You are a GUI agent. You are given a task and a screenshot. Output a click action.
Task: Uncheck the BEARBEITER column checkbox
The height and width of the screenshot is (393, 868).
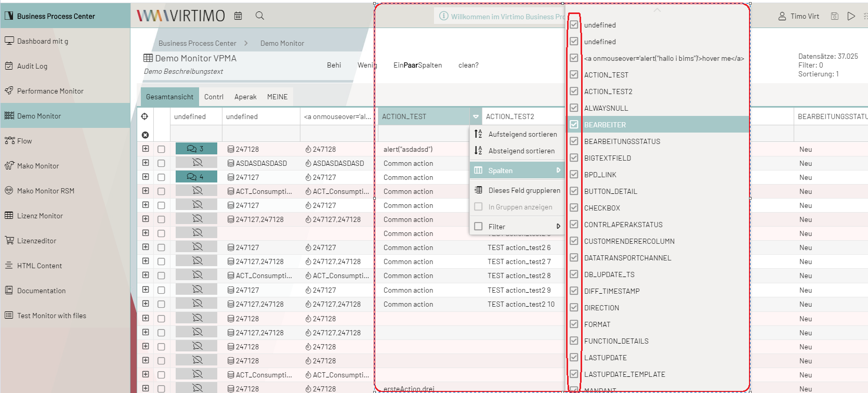(x=574, y=125)
